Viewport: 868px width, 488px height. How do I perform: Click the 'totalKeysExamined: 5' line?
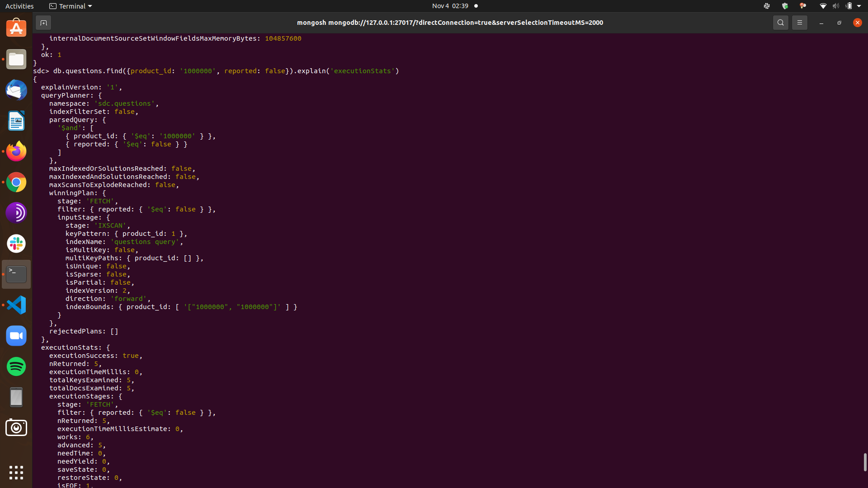(x=92, y=380)
